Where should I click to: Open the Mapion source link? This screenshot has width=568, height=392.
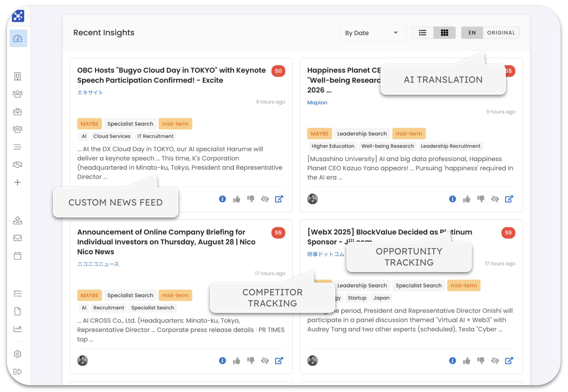317,102
